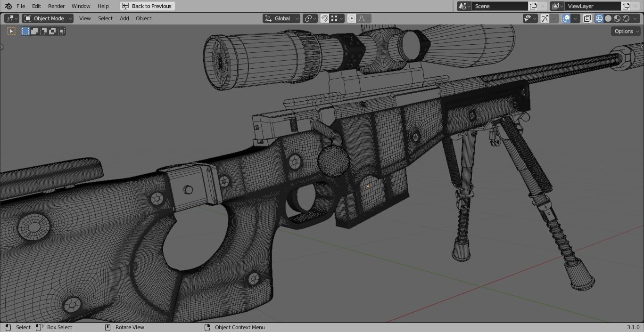The height and width of the screenshot is (332, 644).
Task: Add a new view layer with copy icon
Action: coord(626,6)
